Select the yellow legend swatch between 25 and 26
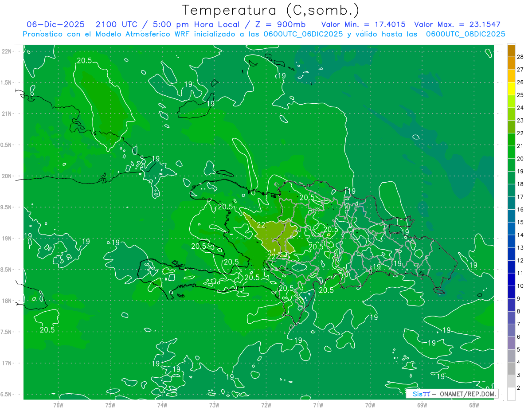Image resolution: width=532 pixels, height=411 pixels. (512, 89)
